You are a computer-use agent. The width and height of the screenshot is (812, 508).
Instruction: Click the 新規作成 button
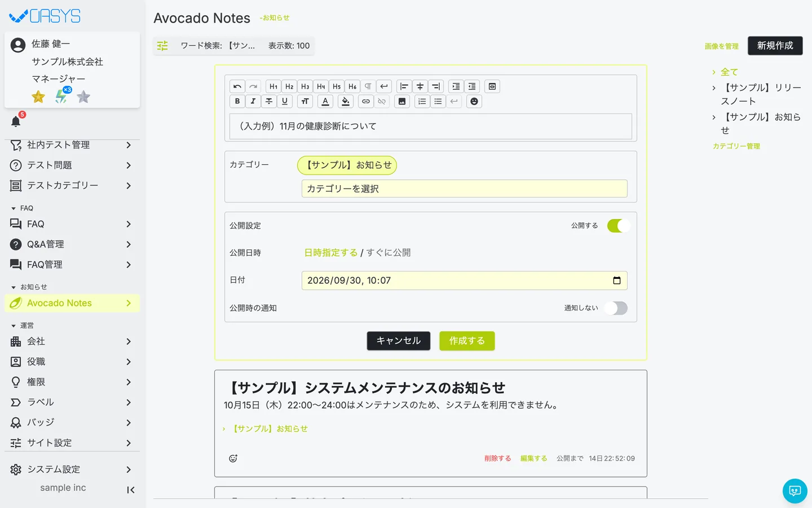click(x=775, y=46)
